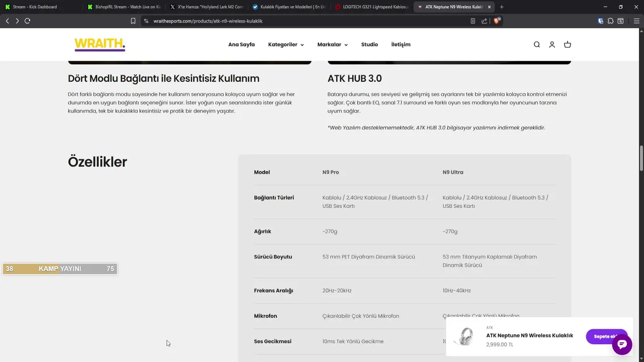644x362 pixels.
Task: Click the 20Hz-20kHz value
Action: pos(337,291)
